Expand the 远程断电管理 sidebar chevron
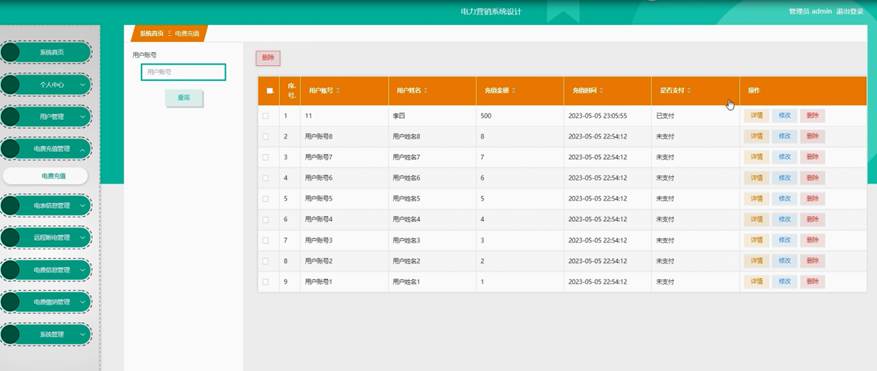The height and width of the screenshot is (371, 877). (x=83, y=237)
